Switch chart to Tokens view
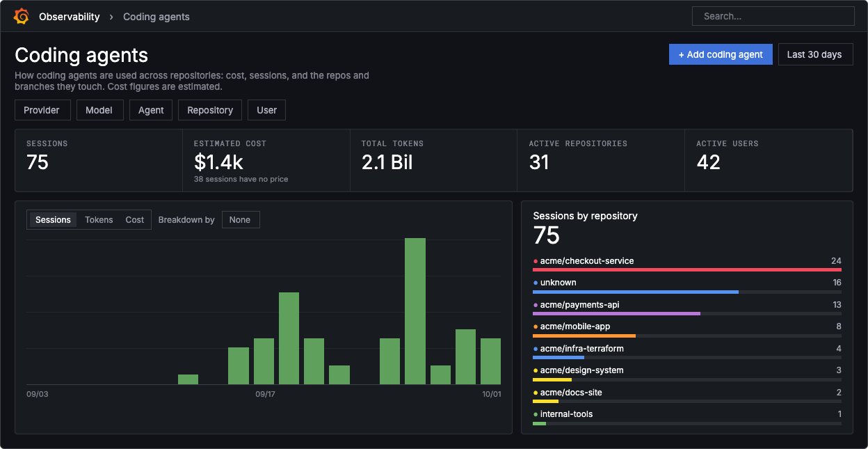Screen dimensions: 868x449 [x=99, y=220]
